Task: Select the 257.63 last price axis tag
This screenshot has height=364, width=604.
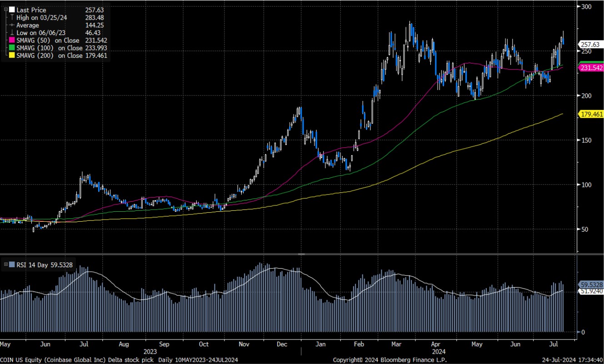Action: 591,44
